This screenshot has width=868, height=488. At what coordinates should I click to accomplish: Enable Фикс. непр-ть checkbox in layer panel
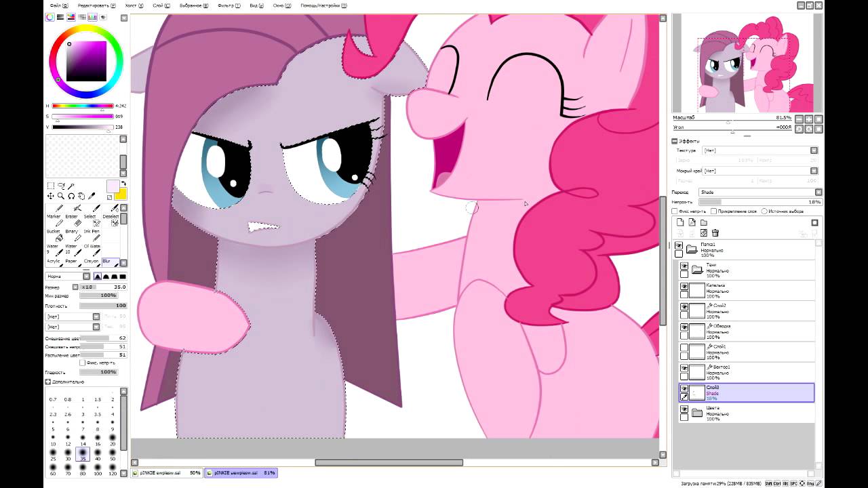(x=675, y=211)
